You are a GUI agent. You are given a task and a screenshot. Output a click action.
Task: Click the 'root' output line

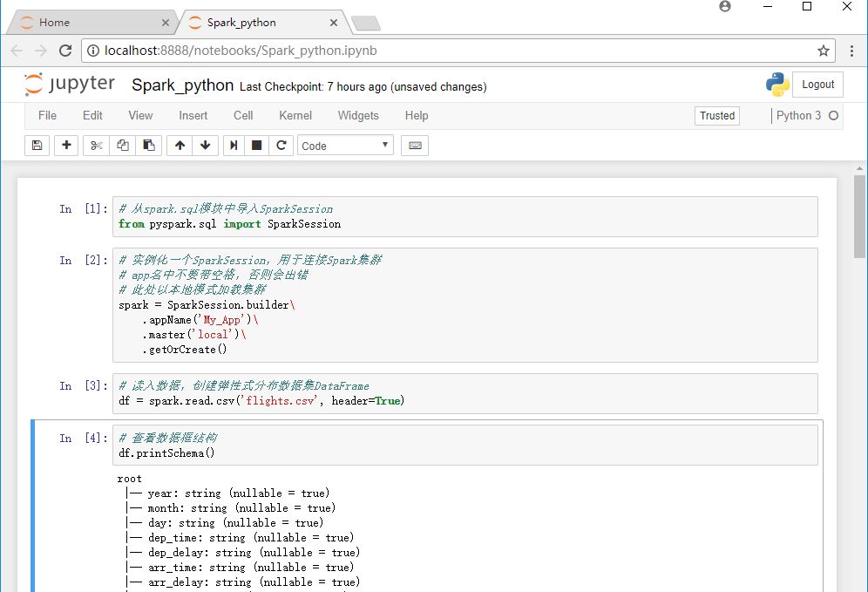point(130,479)
